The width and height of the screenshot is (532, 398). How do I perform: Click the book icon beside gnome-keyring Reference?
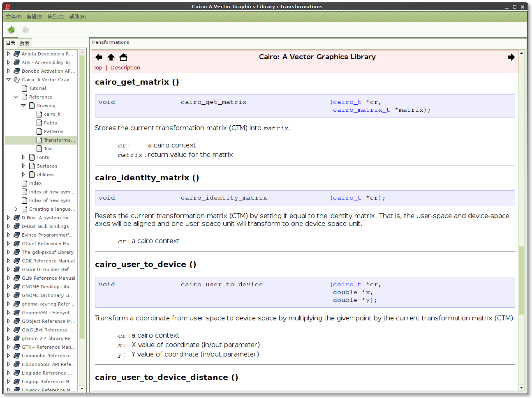(x=16, y=304)
